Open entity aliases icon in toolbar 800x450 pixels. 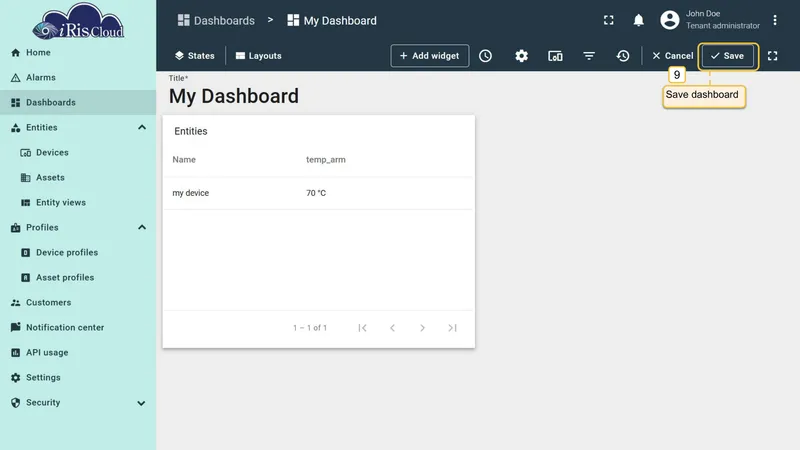(555, 56)
